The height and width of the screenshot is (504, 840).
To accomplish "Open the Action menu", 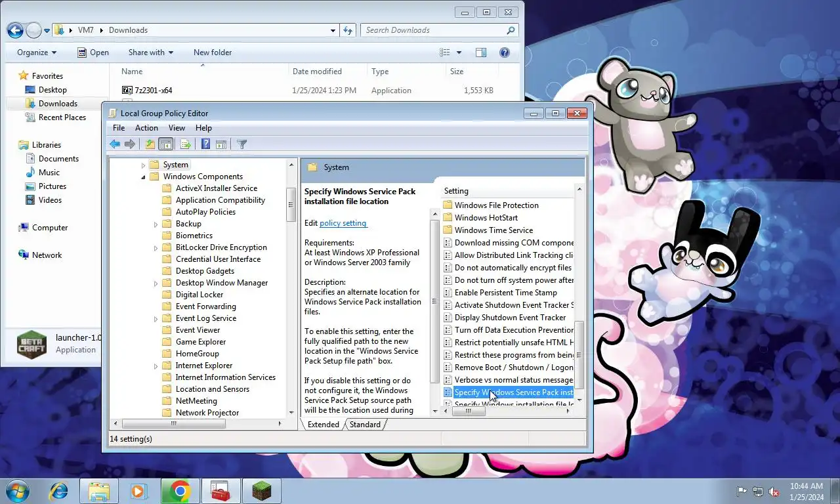I will pos(146,128).
